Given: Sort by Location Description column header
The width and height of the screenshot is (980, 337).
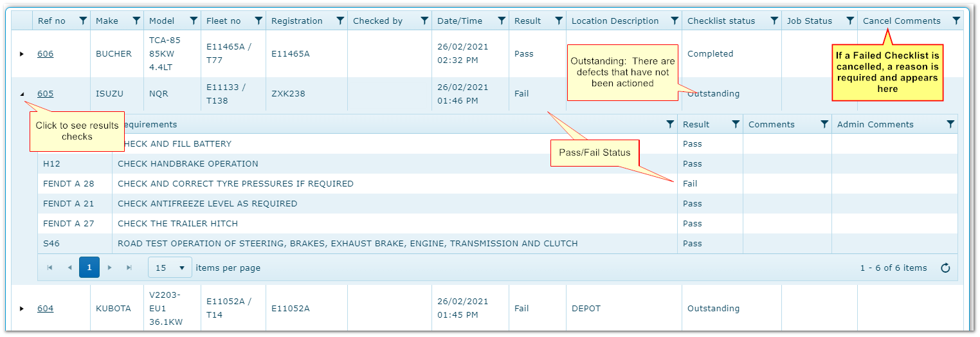Looking at the screenshot, I should point(615,21).
